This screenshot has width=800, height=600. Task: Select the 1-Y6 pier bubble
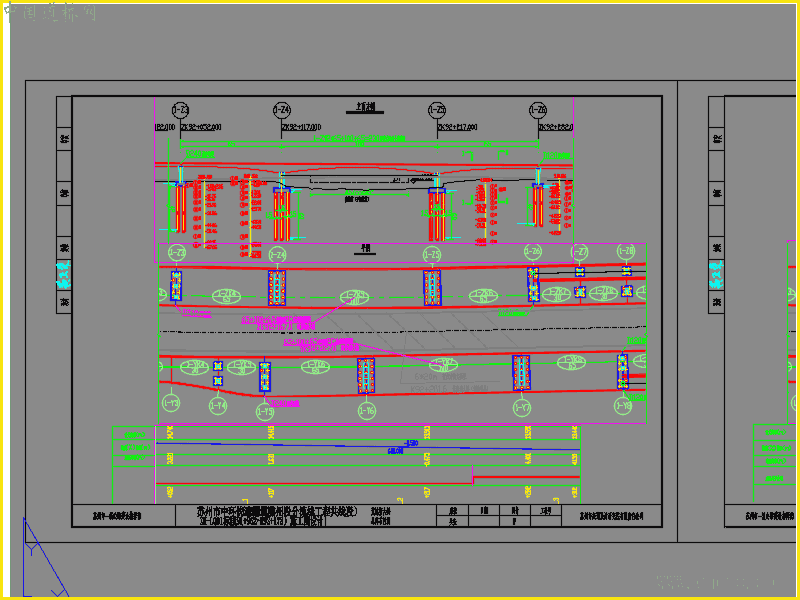click(x=367, y=411)
